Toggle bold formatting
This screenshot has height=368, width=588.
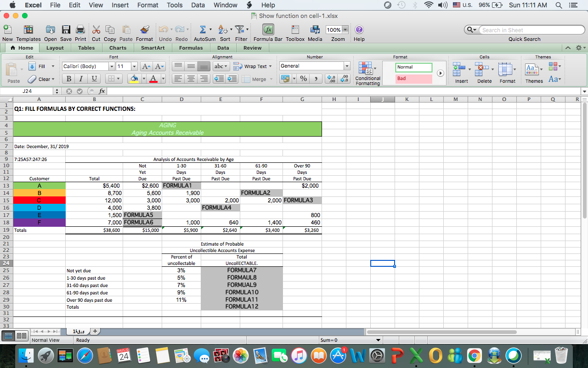[x=68, y=79]
